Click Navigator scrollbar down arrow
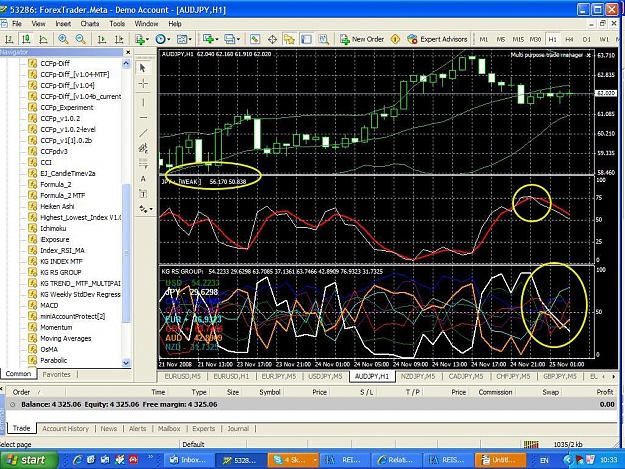This screenshot has width=625, height=469. point(126,363)
